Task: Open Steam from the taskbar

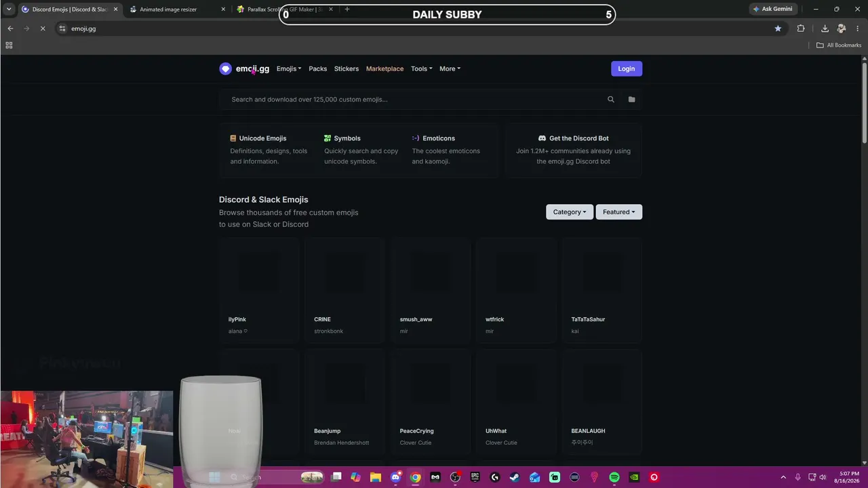Action: click(x=515, y=477)
